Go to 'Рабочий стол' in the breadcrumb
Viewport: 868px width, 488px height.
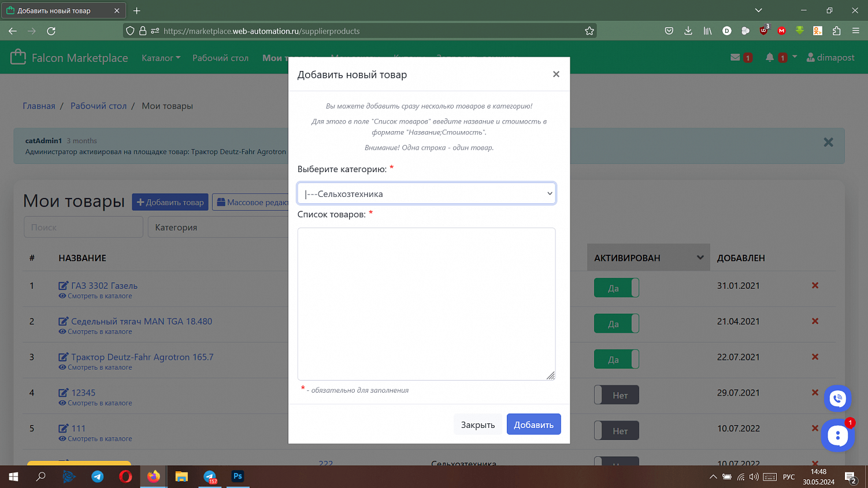click(x=98, y=106)
